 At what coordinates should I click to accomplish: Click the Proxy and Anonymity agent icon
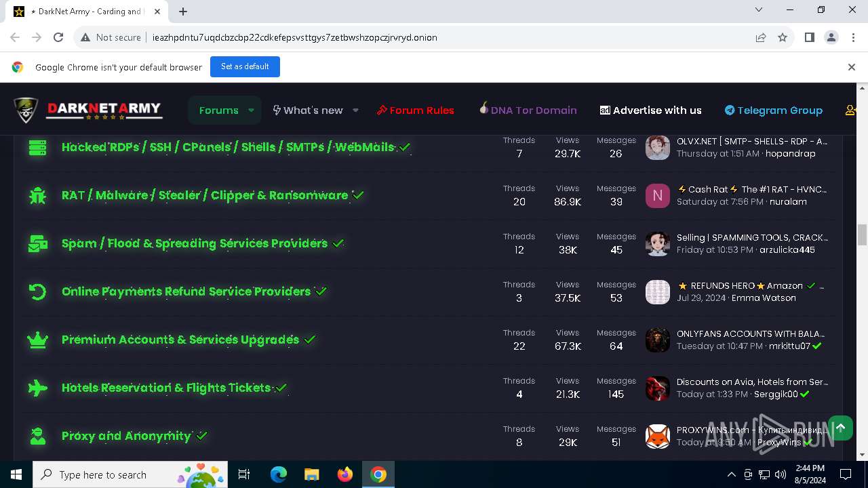tap(37, 436)
